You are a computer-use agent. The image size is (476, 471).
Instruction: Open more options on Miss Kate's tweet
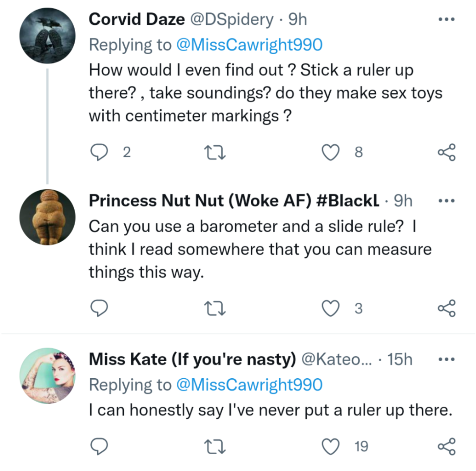point(446,359)
